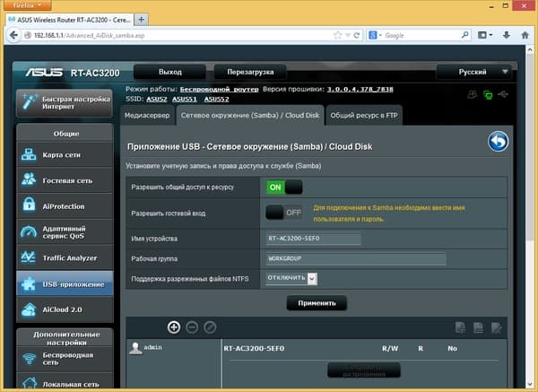538x392 pixels.
Task: Select the ASUS Wireless Router browser tab
Action: pos(70,20)
